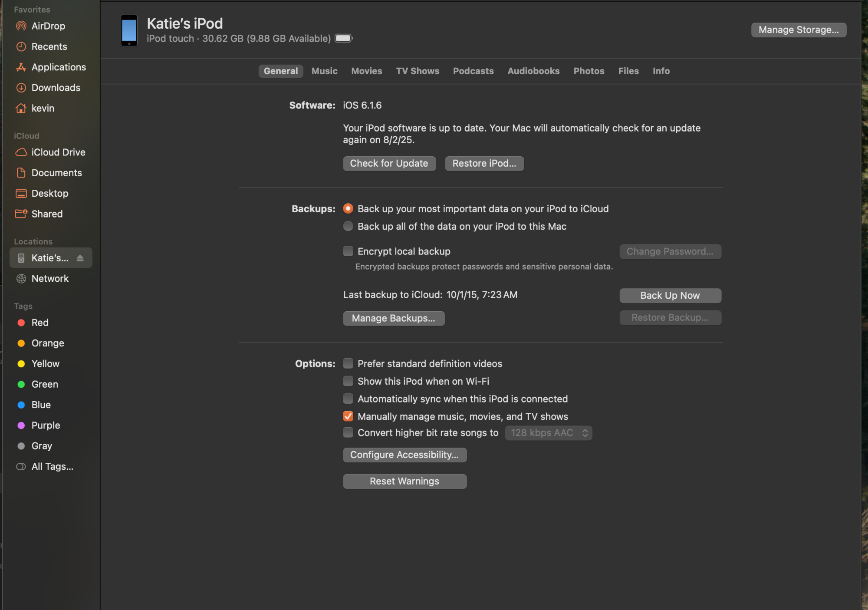Image resolution: width=868 pixels, height=610 pixels.
Task: Choose the Blue tag dot
Action: click(21, 405)
